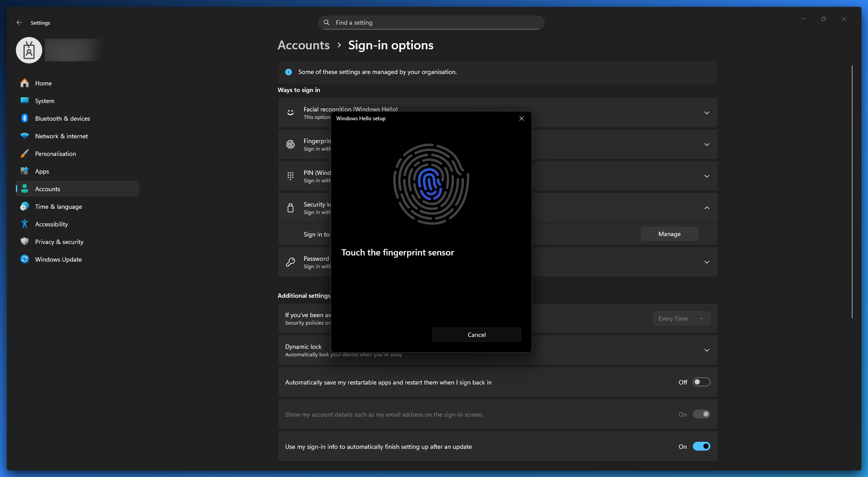Click the Find a setting search box
Screen dimensions: 868x477
point(431,22)
